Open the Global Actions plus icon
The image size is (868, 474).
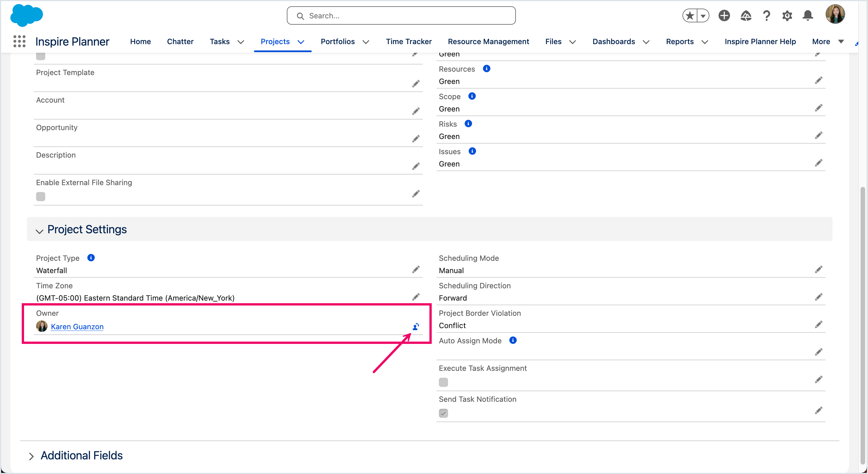[724, 15]
